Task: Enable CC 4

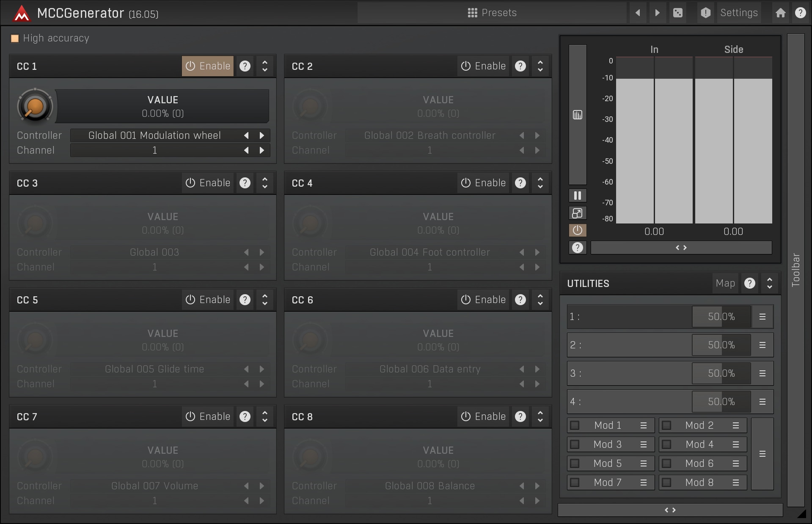Action: tap(483, 183)
